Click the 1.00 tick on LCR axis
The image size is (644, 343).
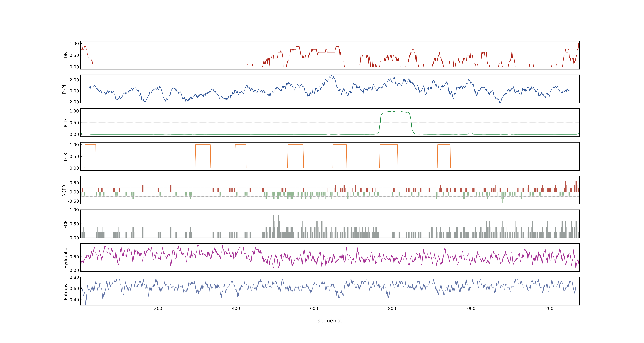pyautogui.click(x=74, y=145)
